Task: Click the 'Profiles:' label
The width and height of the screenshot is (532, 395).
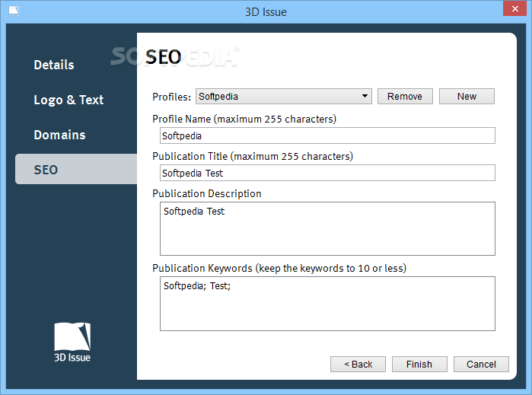Action: (172, 97)
